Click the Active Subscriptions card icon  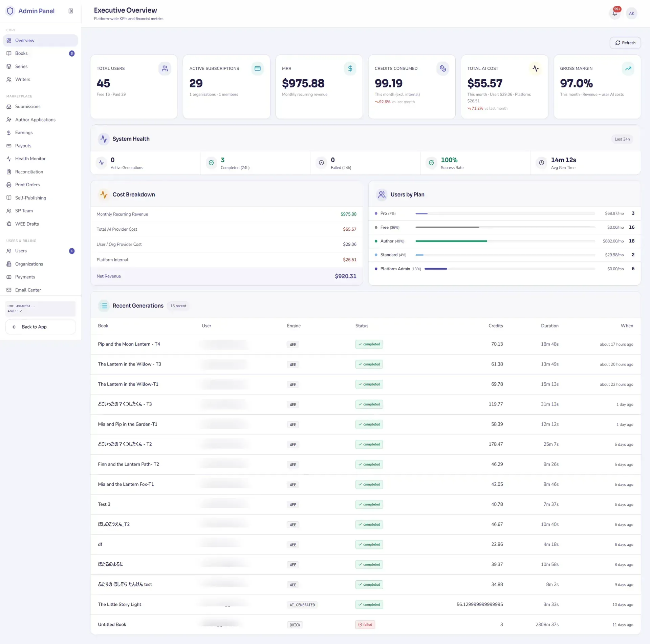[x=257, y=68]
